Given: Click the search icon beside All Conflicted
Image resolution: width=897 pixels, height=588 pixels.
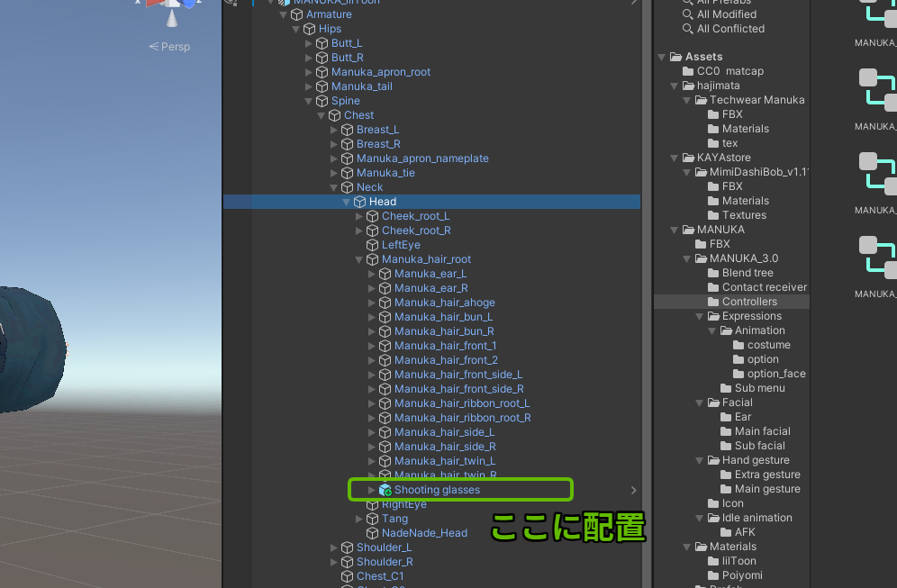Looking at the screenshot, I should point(688,29).
